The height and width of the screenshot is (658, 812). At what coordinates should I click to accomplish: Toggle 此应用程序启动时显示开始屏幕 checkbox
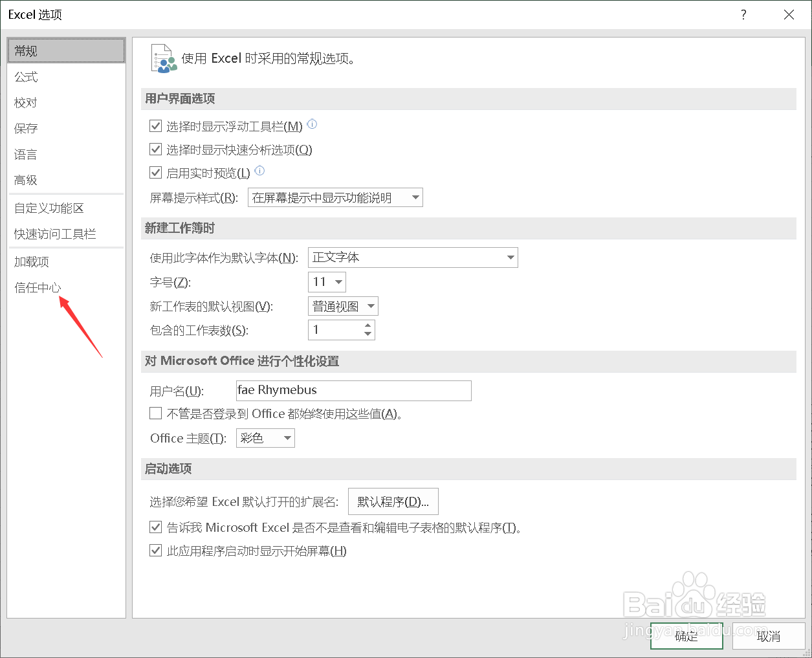pos(155,551)
